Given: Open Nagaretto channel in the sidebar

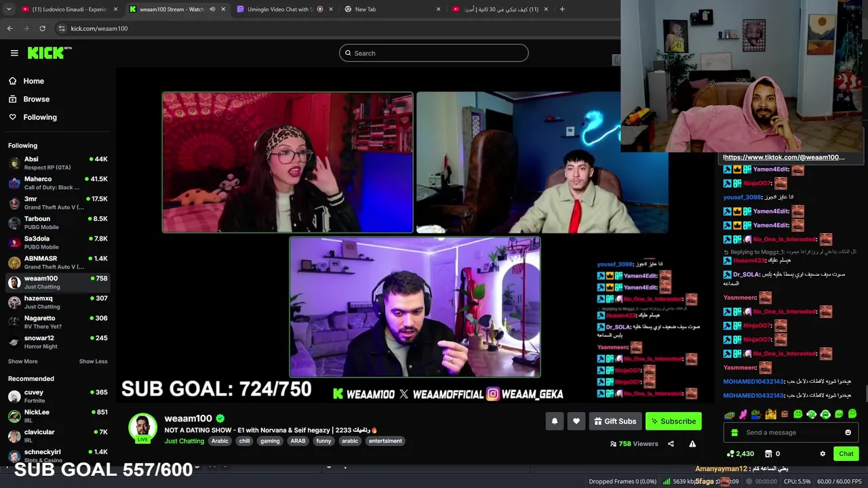Looking at the screenshot, I should [58, 322].
